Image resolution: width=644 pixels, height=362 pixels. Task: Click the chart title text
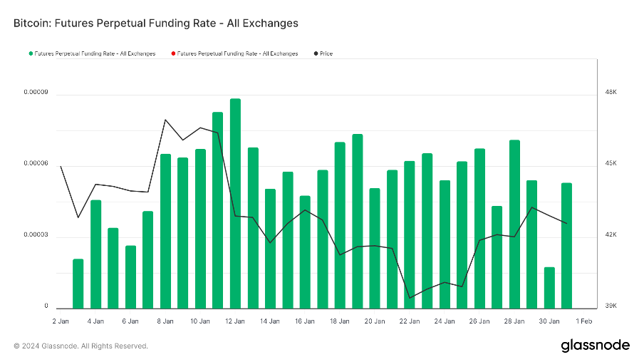(156, 23)
